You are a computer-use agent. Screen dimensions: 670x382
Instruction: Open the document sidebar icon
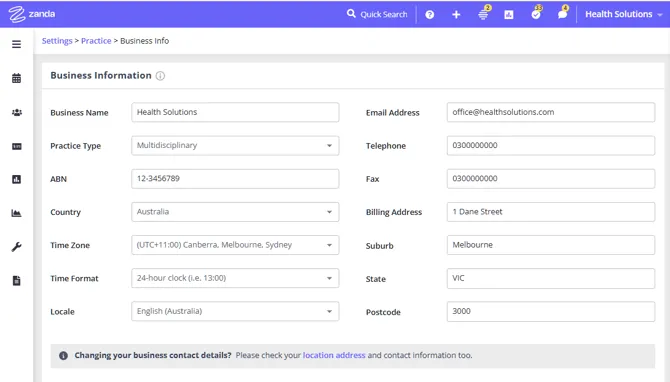point(16,280)
